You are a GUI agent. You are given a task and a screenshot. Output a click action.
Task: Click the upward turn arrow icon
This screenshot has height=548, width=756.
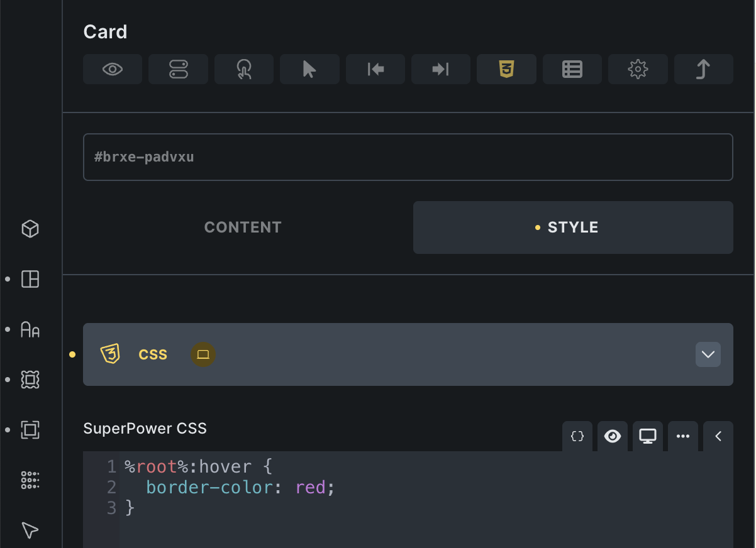click(703, 69)
